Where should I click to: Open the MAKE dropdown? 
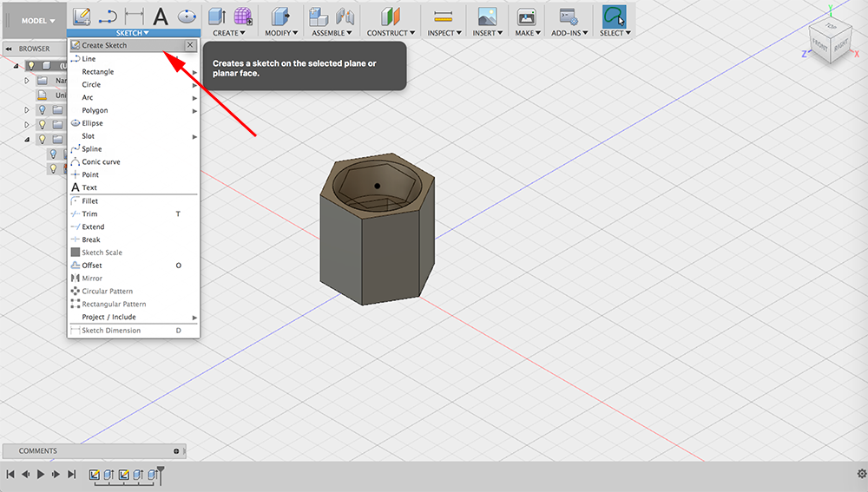[528, 33]
